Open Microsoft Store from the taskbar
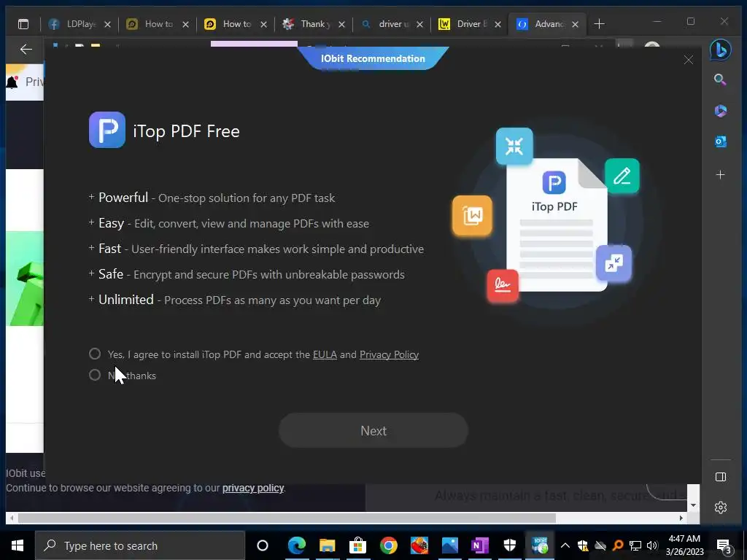The width and height of the screenshot is (747, 560). 357,545
